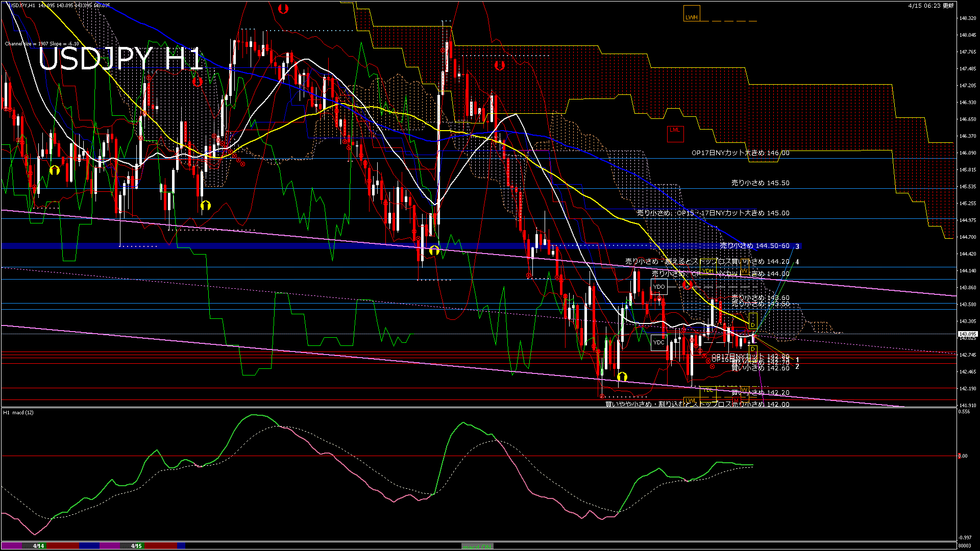The image size is (980, 551).
Task: Click the MACD scale value 0.556
Action: [x=964, y=411]
